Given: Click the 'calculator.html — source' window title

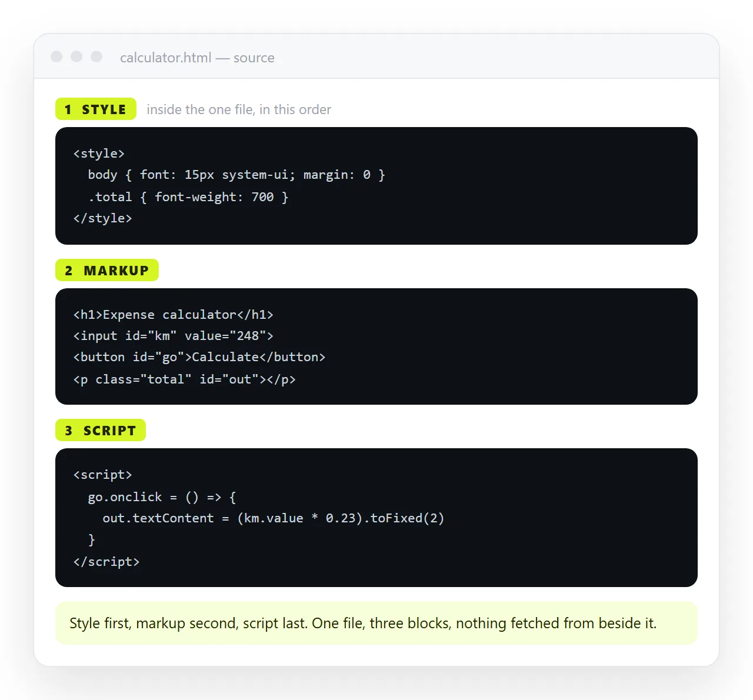Looking at the screenshot, I should click(x=197, y=58).
